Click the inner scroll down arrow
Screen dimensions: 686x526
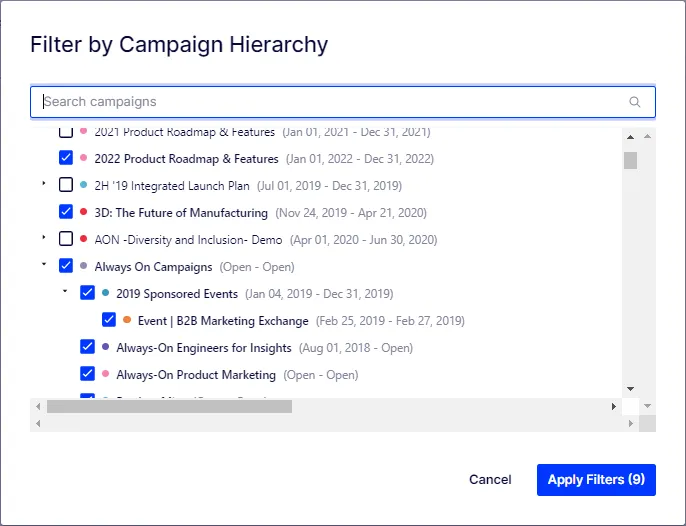coord(630,389)
